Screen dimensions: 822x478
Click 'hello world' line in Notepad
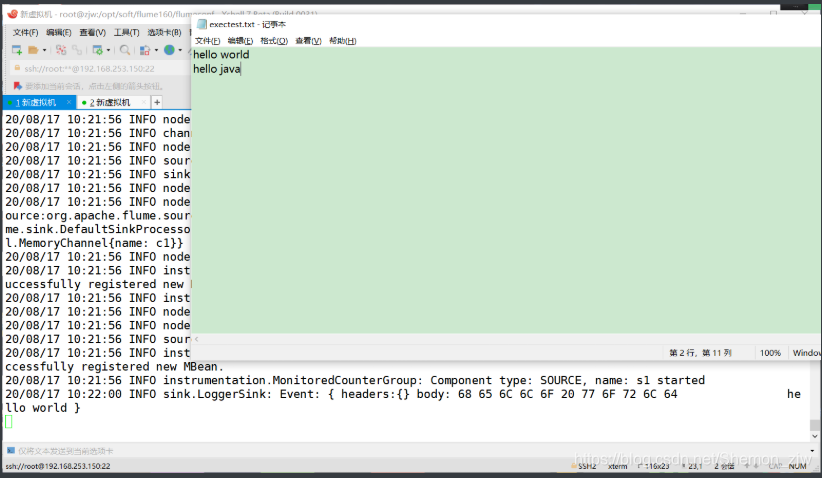(221, 55)
